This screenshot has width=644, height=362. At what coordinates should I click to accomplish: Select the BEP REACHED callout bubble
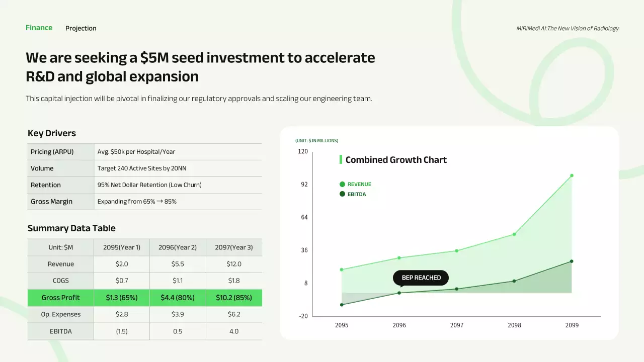(421, 278)
